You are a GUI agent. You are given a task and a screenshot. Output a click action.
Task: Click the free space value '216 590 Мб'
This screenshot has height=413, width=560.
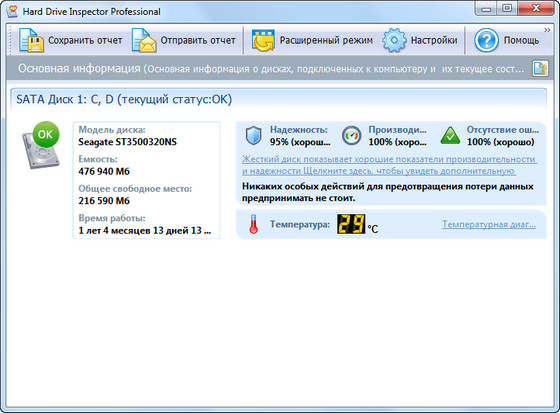[104, 201]
